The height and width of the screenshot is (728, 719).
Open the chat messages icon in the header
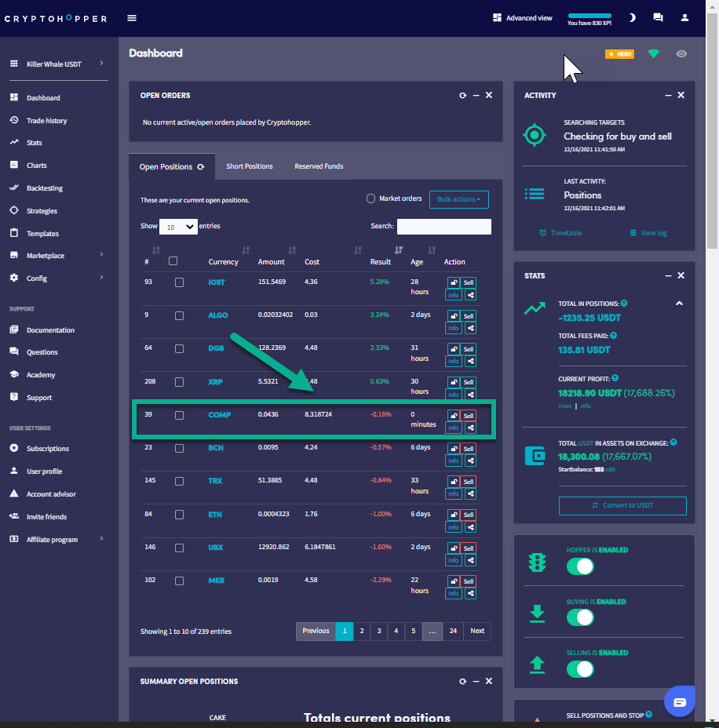tap(658, 18)
